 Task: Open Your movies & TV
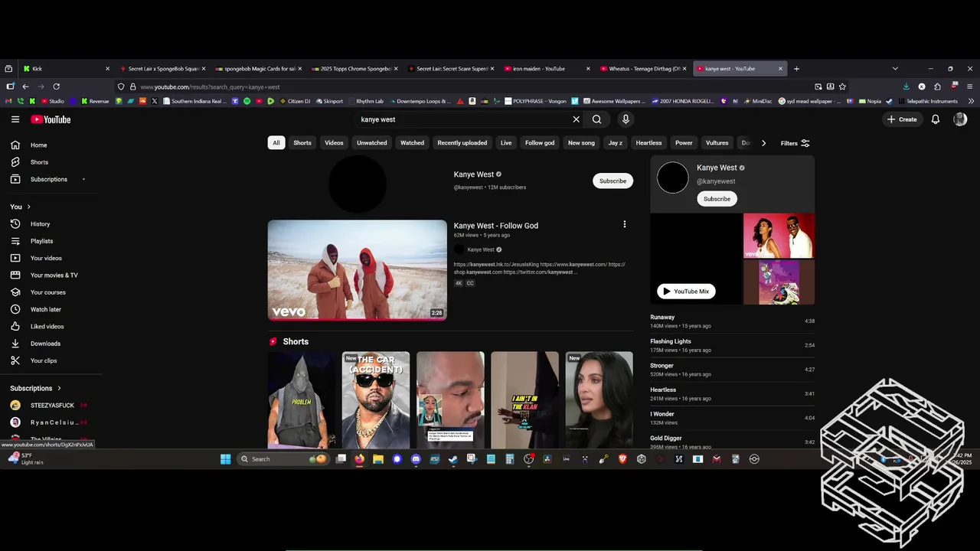tap(51, 275)
